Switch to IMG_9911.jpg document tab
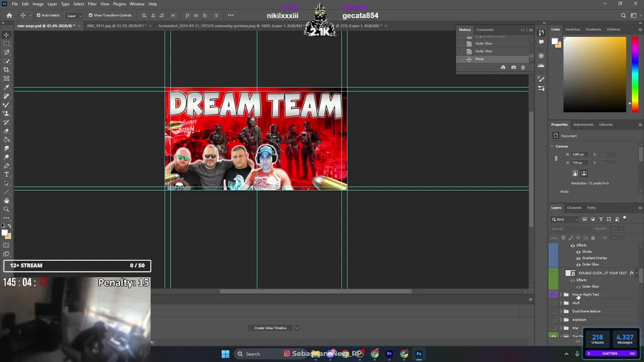The width and height of the screenshot is (644, 362). tap(116, 26)
